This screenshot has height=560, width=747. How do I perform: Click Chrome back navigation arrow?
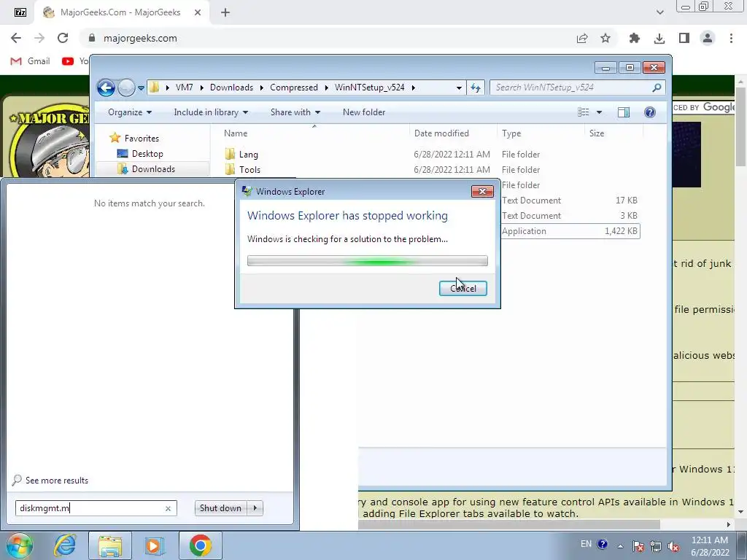pos(16,38)
